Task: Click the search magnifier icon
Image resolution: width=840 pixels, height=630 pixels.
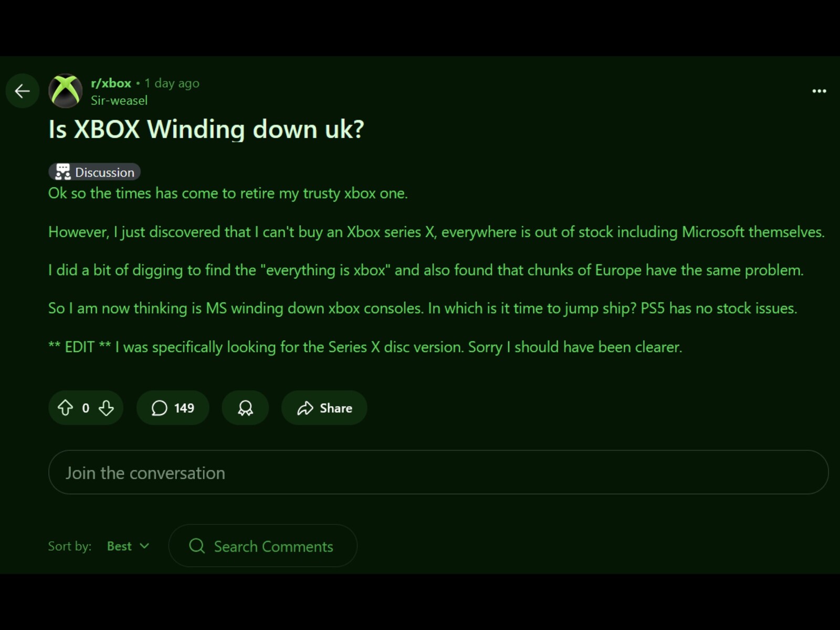Action: [197, 546]
